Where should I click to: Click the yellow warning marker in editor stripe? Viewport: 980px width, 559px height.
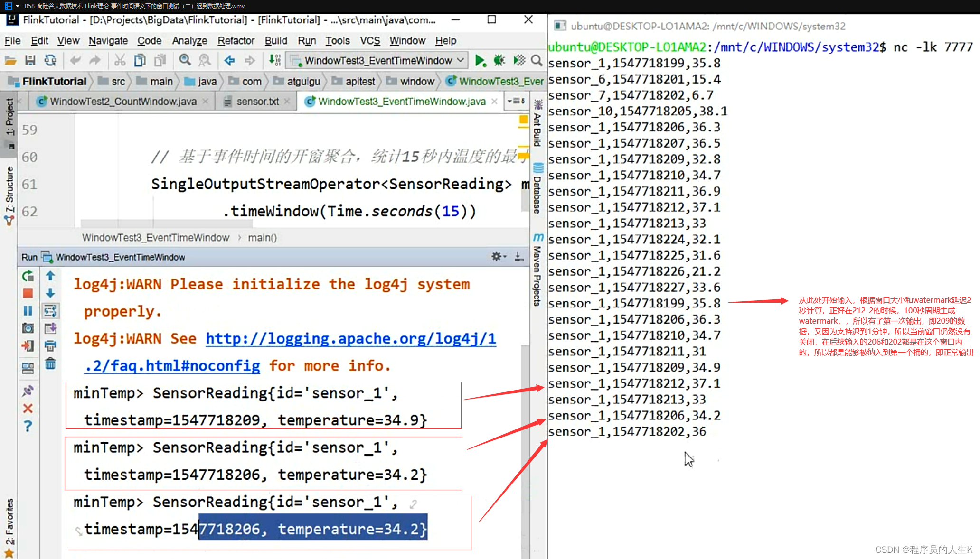click(x=523, y=120)
